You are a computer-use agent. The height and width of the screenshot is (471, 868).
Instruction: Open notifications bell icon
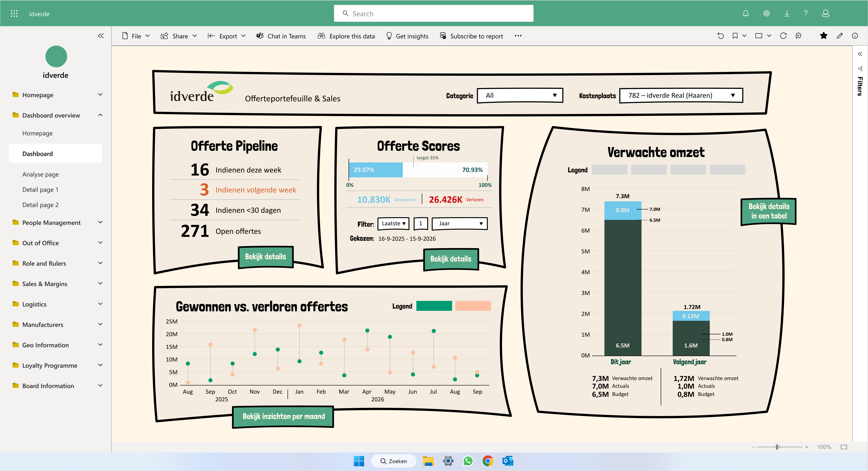[x=746, y=14]
